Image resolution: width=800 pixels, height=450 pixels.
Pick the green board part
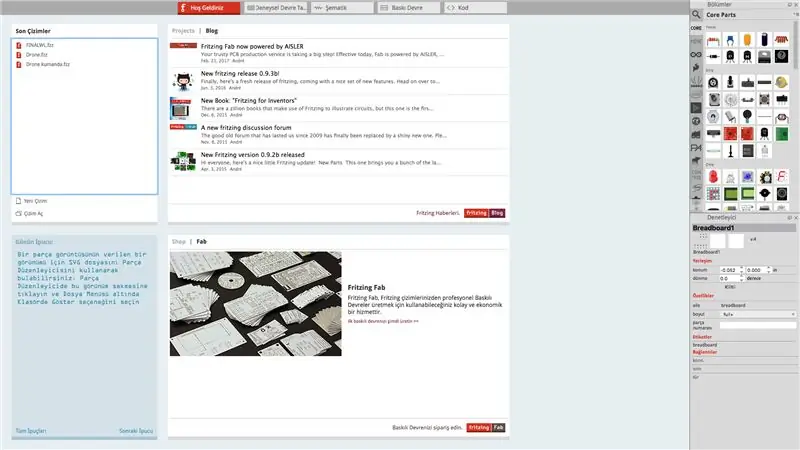click(781, 134)
